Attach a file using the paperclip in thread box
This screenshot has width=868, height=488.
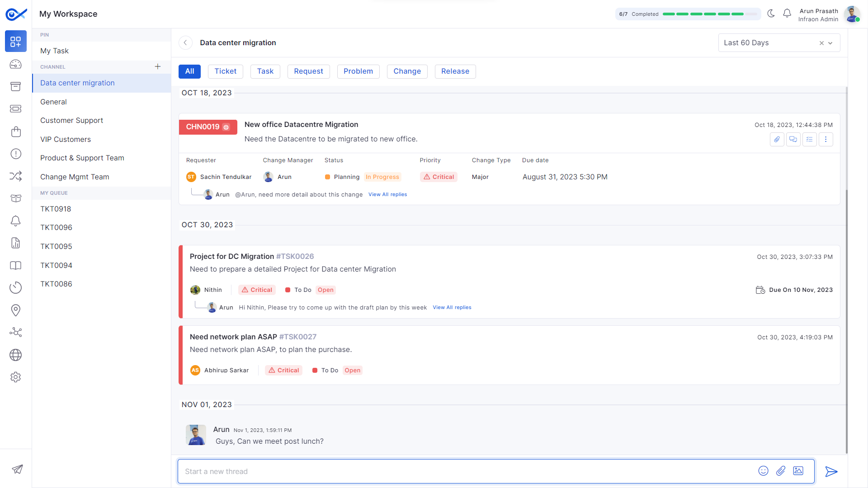pyautogui.click(x=781, y=471)
